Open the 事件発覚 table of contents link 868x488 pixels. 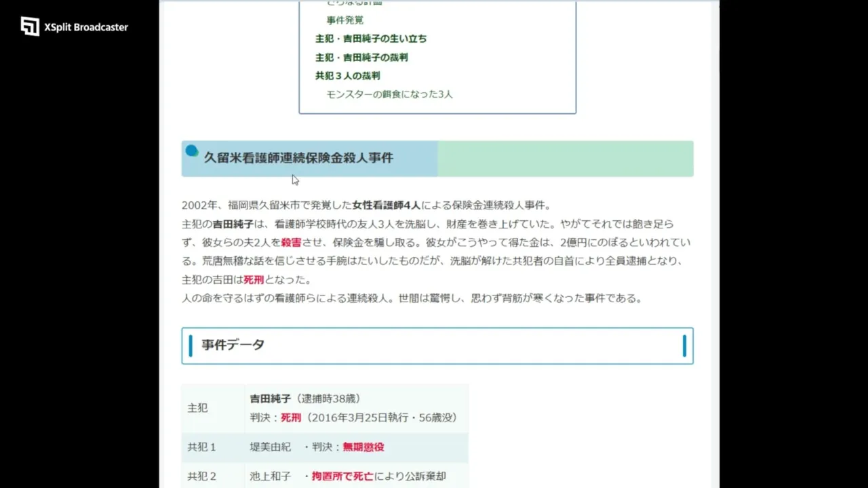344,20
